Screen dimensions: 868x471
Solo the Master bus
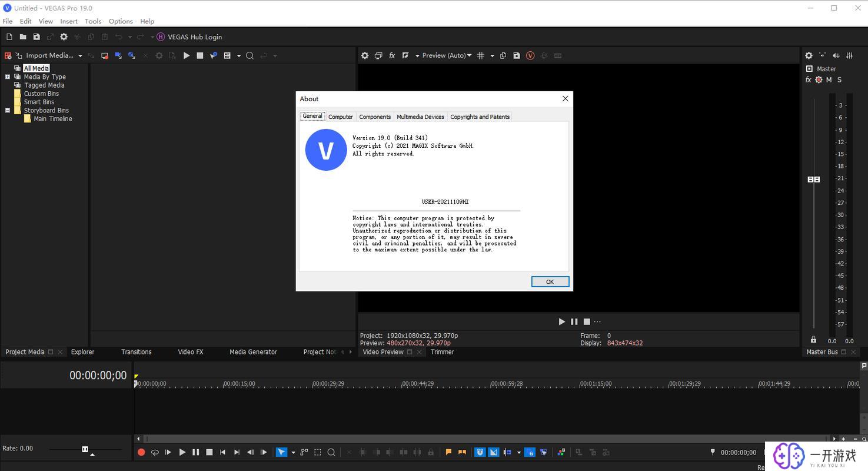(x=839, y=79)
